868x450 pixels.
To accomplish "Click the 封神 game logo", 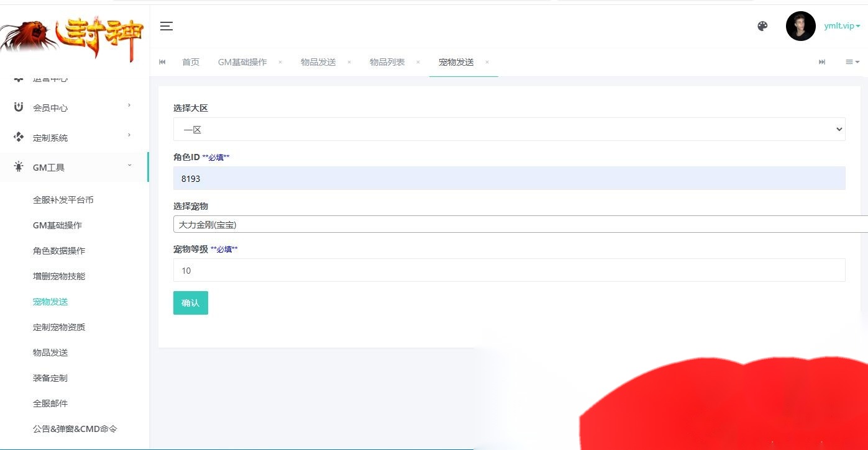I will [x=73, y=38].
